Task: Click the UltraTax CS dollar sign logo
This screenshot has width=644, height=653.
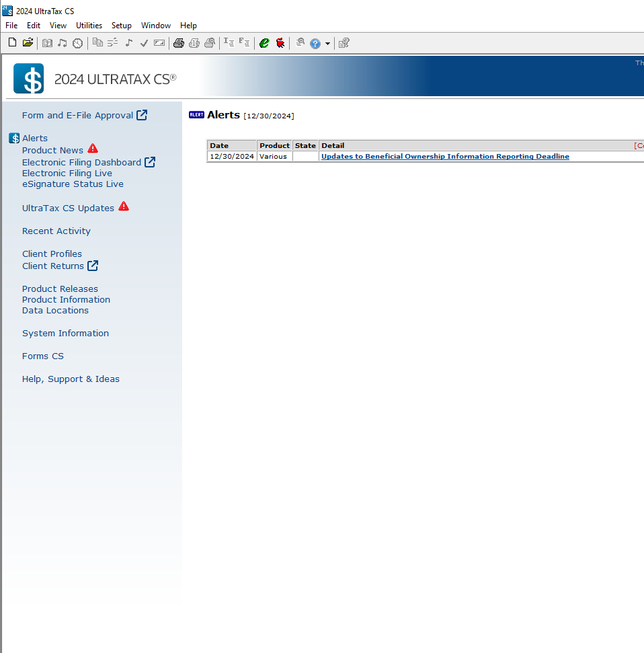Action: 29,78
